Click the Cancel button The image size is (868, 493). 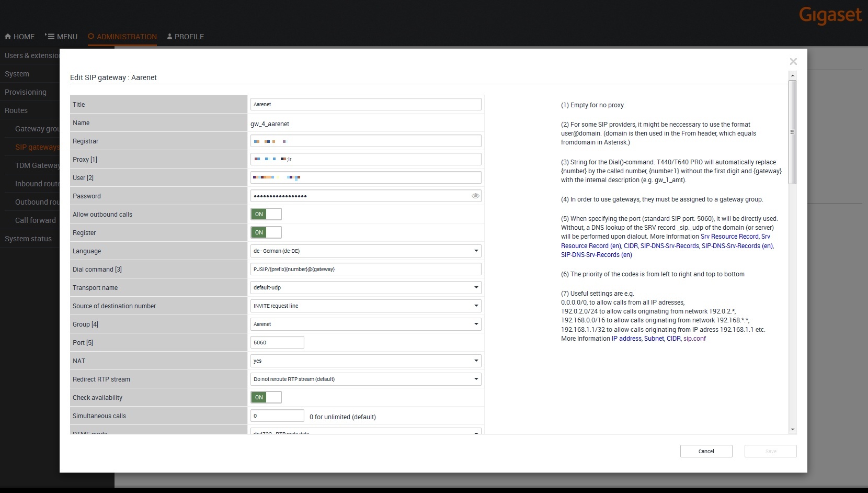click(x=706, y=451)
